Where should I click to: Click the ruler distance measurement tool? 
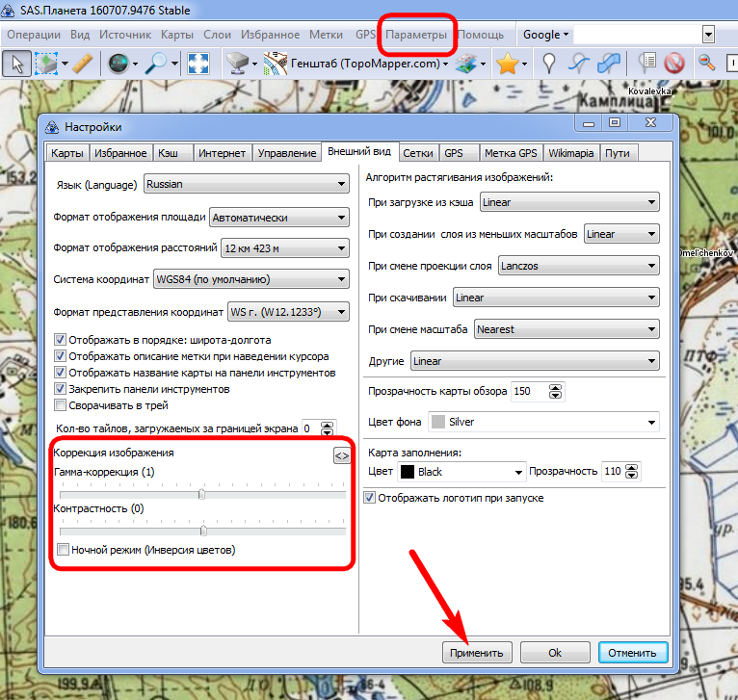(x=82, y=64)
